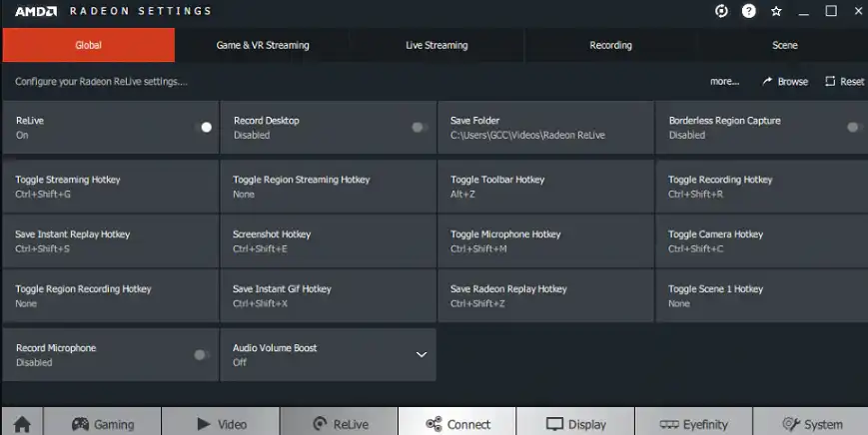Click 'Configure your Radeon ReLive settings....' text
868x435 pixels.
point(101,81)
